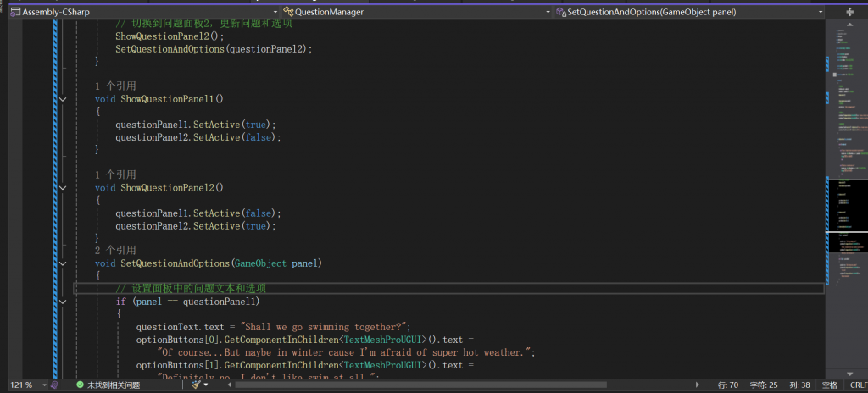868x393 pixels.
Task: Collapse the SetQuestionAndOptions method
Action: [63, 263]
